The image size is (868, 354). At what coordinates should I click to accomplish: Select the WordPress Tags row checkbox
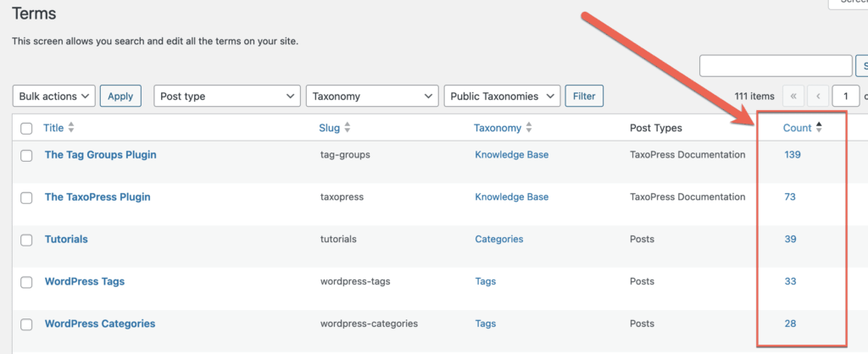click(26, 283)
